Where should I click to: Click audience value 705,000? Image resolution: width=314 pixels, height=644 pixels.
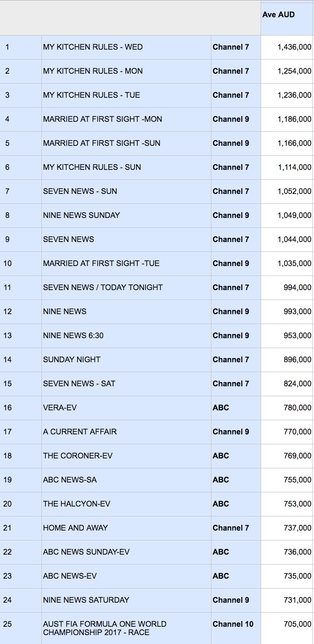coord(287,628)
